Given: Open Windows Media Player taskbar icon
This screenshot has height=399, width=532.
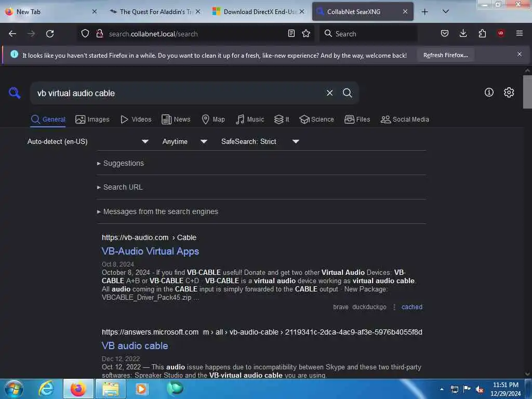Looking at the screenshot, I should pyautogui.click(x=141, y=389).
